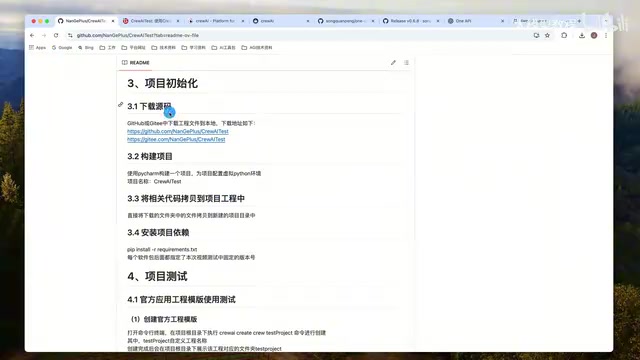
Task: Click the text pip install -r requirements.txt
Action: (162, 249)
